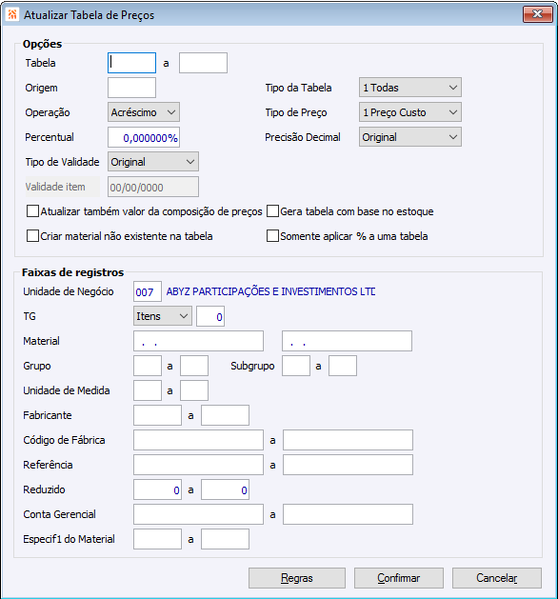Click the Unidade de Negócio code field 007
Screen dimensions: 558x599
coord(147,292)
